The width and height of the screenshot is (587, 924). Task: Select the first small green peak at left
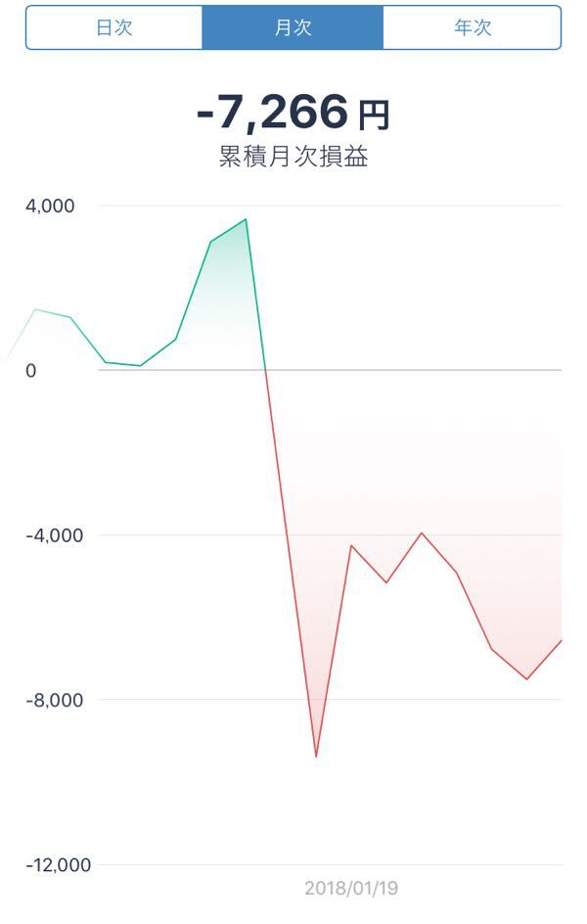35,309
